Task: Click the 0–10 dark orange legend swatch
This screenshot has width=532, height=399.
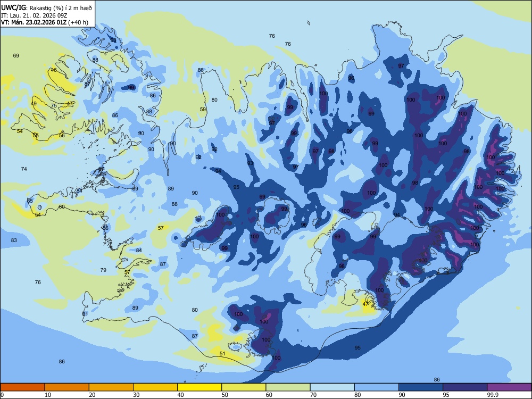Action: tap(22, 387)
